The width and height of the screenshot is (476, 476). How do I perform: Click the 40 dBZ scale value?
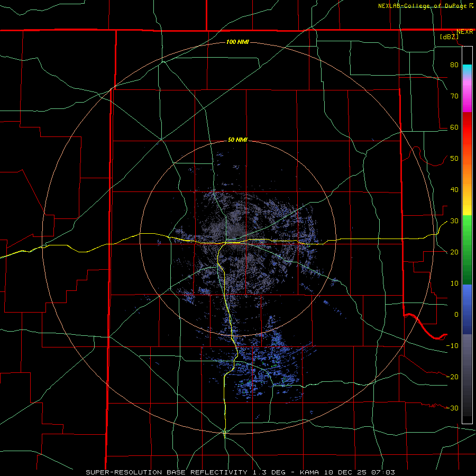pos(454,190)
